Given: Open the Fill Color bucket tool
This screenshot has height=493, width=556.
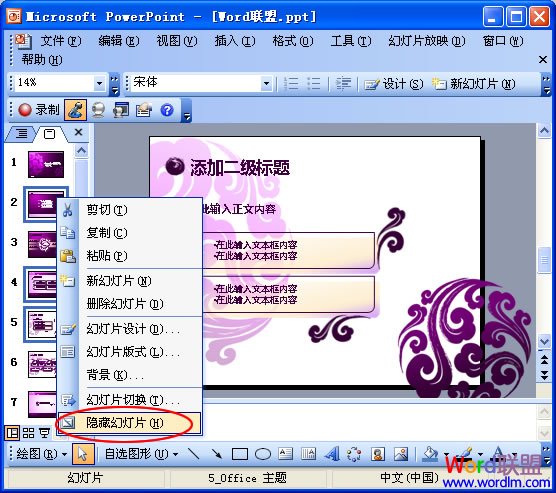Looking at the screenshot, I should [429, 454].
